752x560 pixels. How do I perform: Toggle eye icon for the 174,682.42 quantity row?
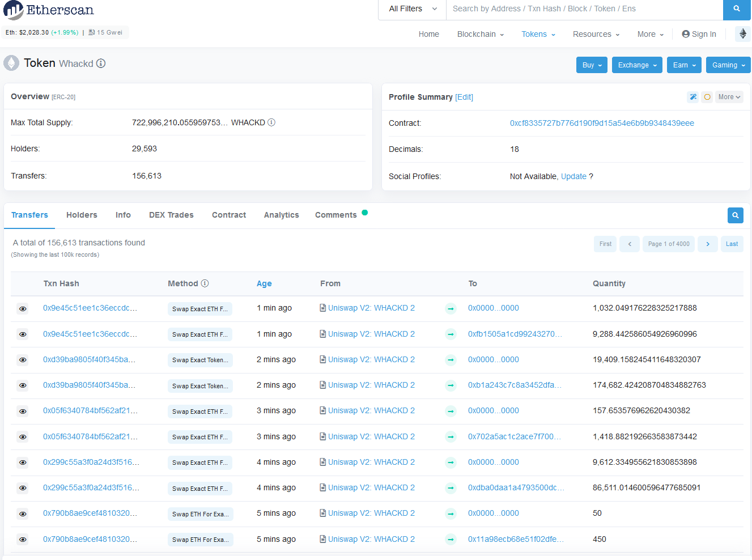[x=23, y=385]
